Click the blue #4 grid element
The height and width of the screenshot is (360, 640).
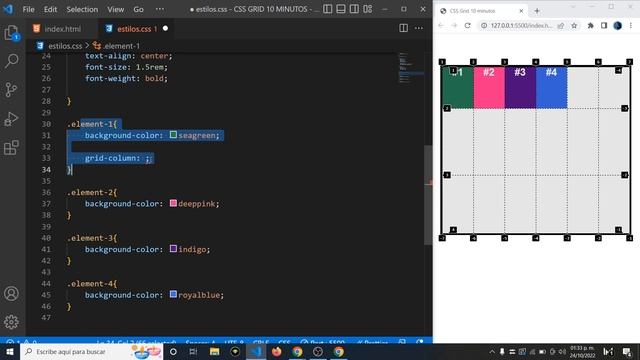pos(551,87)
